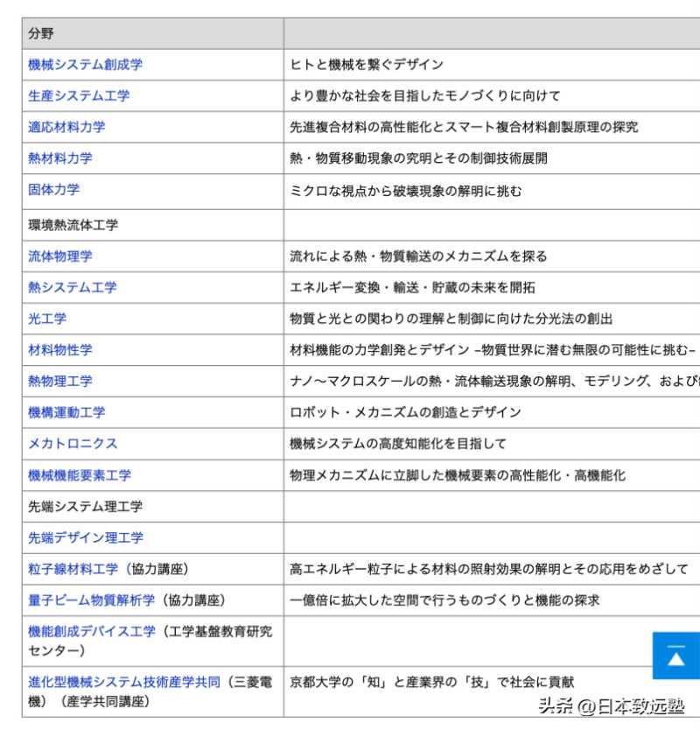Follow the 適応材料力学 link
The image size is (700, 730).
click(66, 127)
